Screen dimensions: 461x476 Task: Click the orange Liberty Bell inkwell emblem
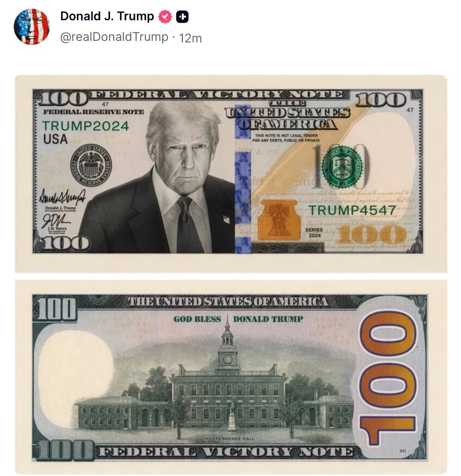(278, 220)
